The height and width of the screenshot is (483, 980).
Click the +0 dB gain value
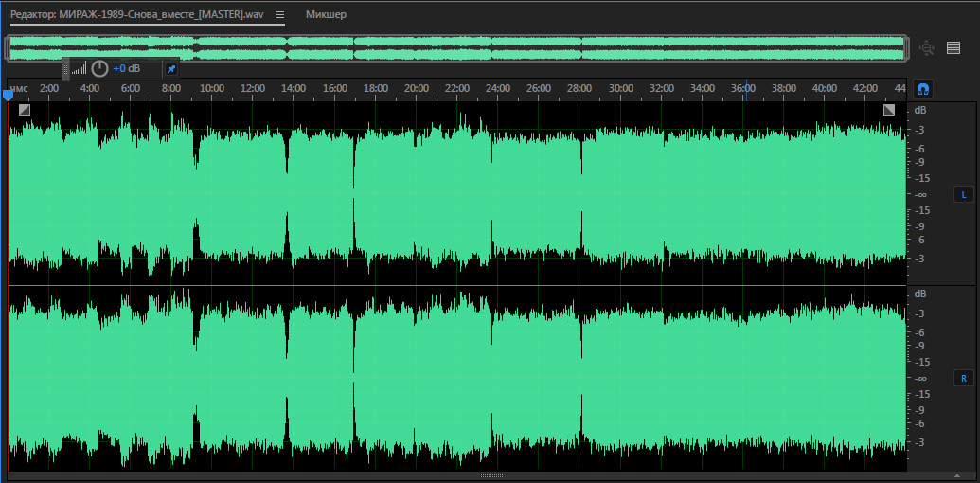[127, 68]
